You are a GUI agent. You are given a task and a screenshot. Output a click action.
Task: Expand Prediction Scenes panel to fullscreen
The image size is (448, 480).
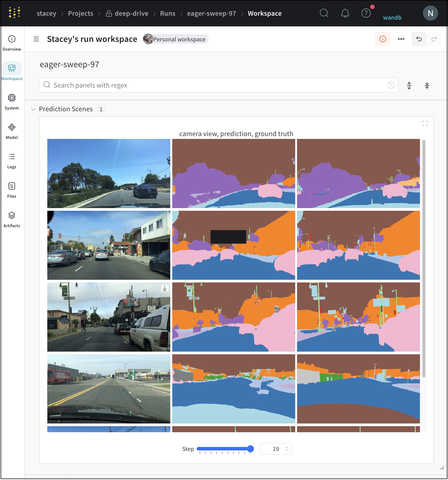[x=425, y=123]
